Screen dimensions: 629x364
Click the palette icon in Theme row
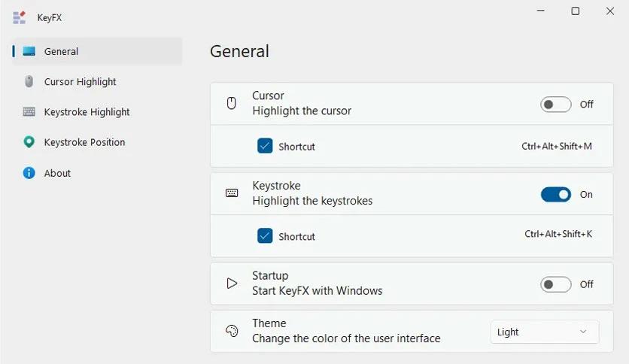[x=232, y=331]
